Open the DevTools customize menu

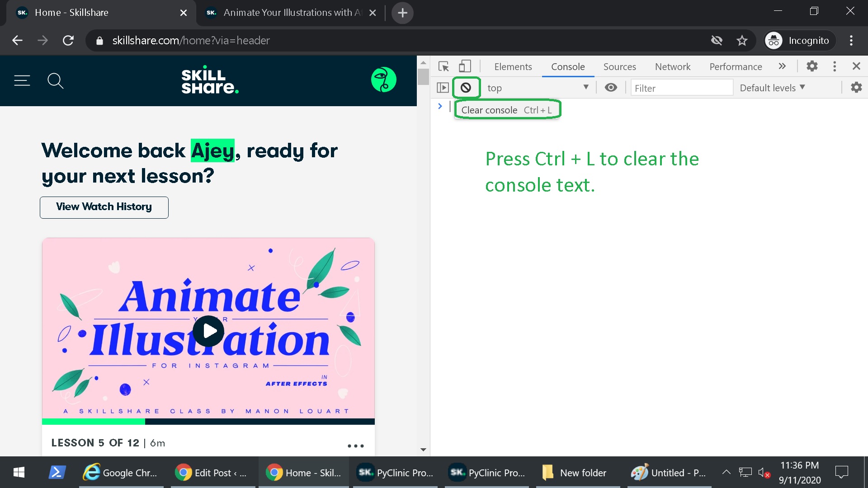[835, 66]
